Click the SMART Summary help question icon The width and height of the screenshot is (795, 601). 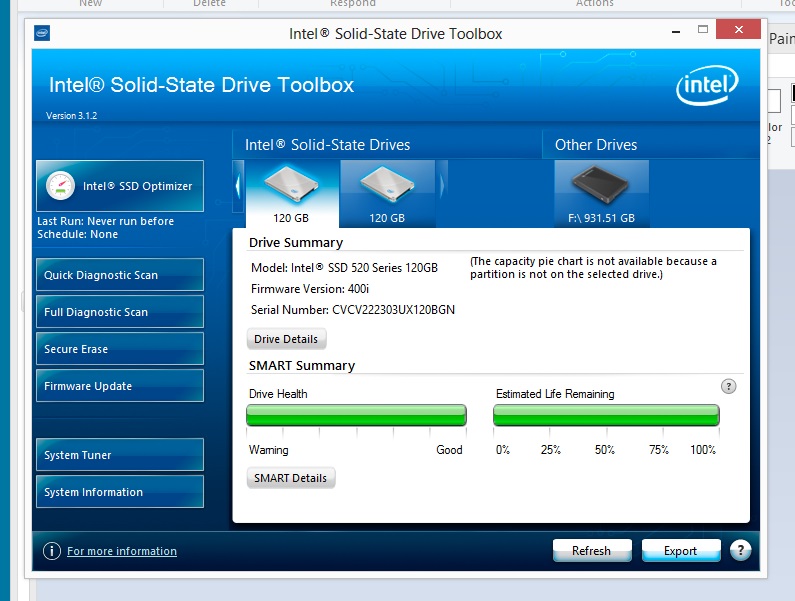(729, 386)
